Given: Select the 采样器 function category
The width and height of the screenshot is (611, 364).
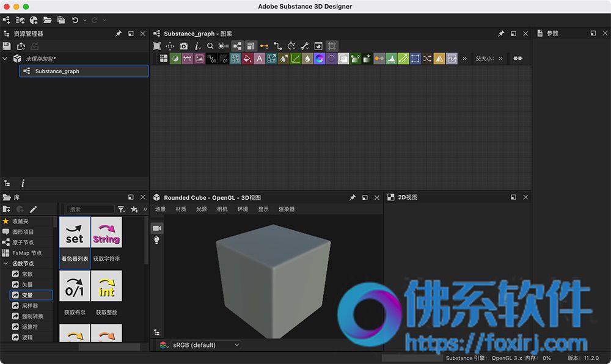Looking at the screenshot, I should 29,305.
